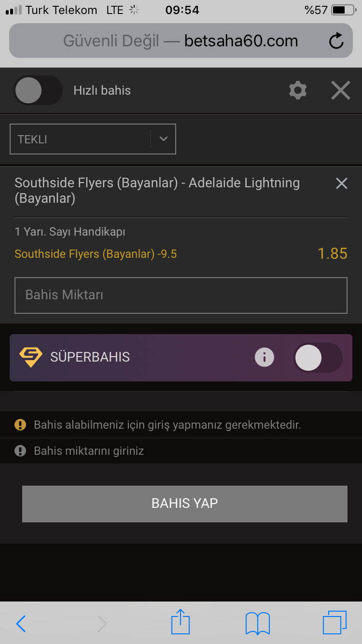Viewport: 362px width, 644px height.
Task: Open Safari share sheet
Action: click(x=181, y=622)
